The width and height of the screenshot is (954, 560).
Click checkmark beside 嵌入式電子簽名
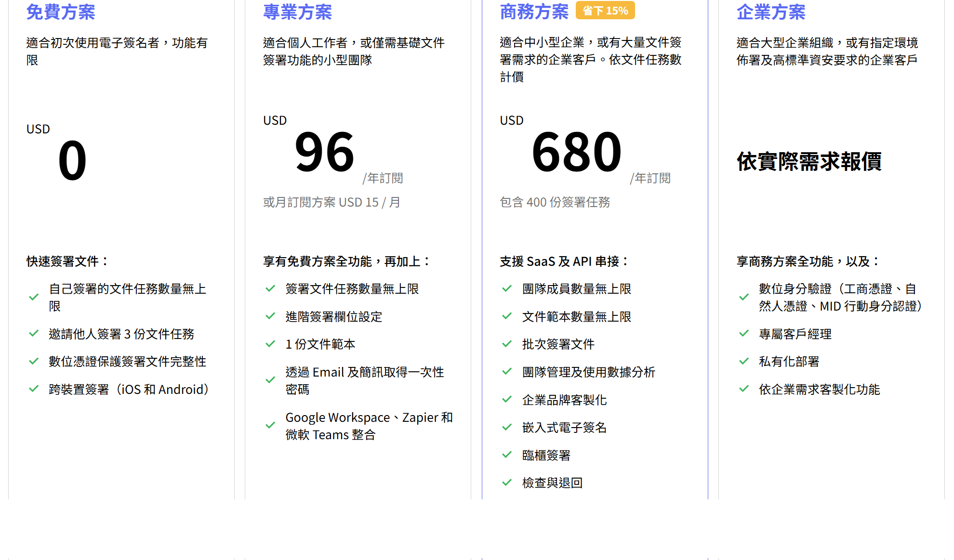[507, 427]
